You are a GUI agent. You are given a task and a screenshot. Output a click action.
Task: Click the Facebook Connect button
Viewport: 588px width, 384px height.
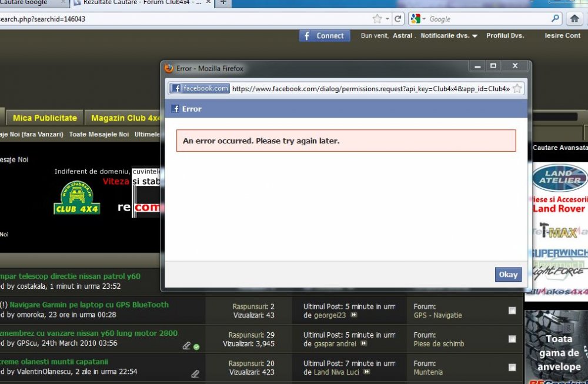click(x=324, y=36)
